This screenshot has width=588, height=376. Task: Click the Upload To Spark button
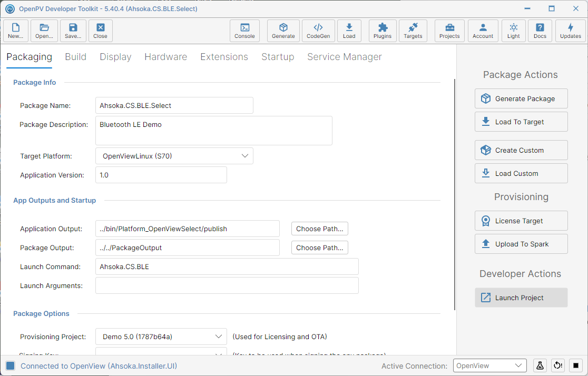[521, 244]
